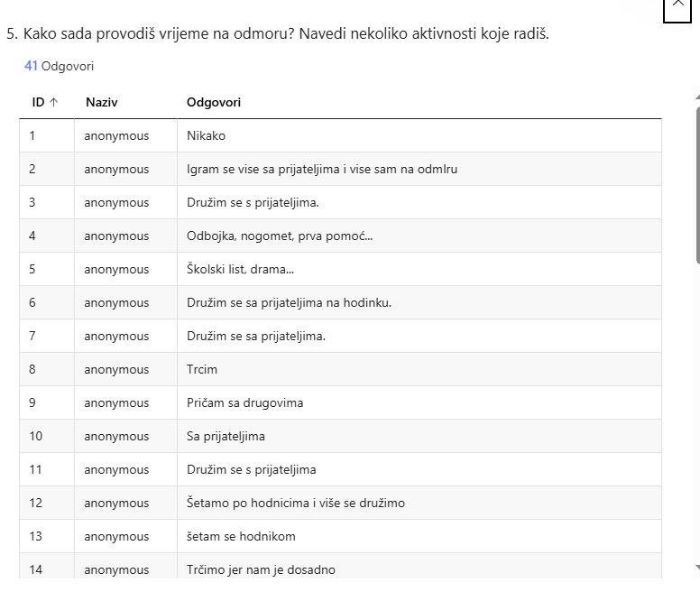Select the response "Družim se s prijateljima."
The width and height of the screenshot is (700, 601).
(253, 203)
